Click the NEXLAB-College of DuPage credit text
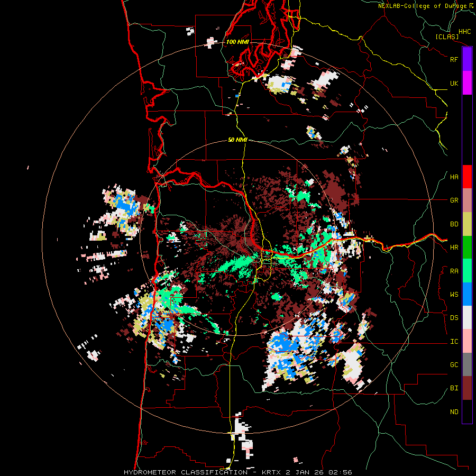Image resolution: width=476 pixels, height=476 pixels. (x=422, y=6)
